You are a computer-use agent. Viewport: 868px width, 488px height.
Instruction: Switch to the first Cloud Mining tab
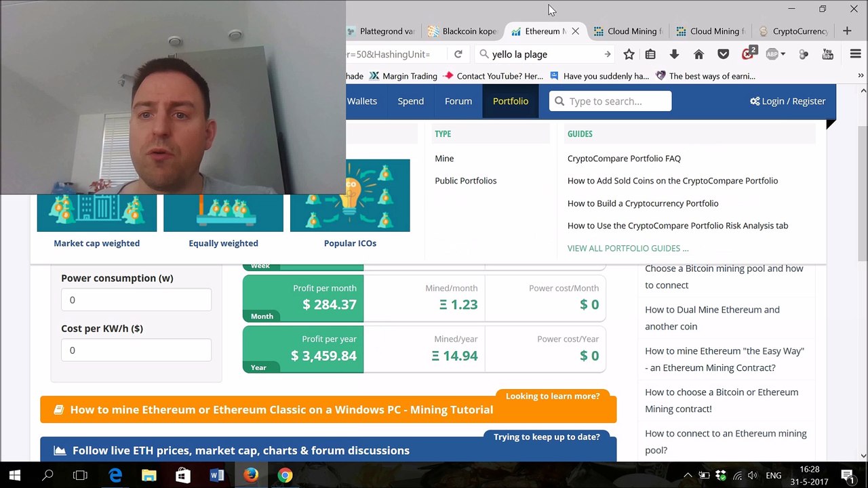coord(628,31)
